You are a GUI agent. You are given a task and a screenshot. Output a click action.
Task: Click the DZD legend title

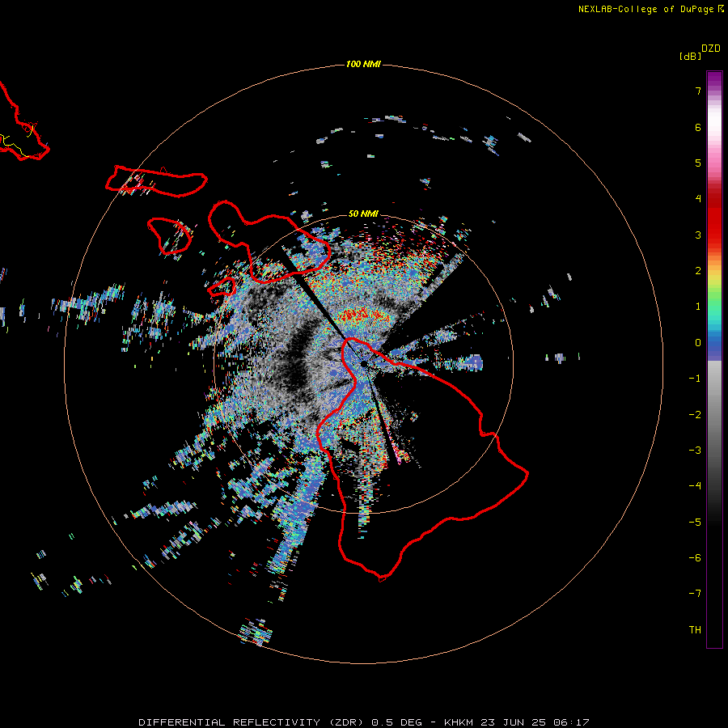click(711, 49)
